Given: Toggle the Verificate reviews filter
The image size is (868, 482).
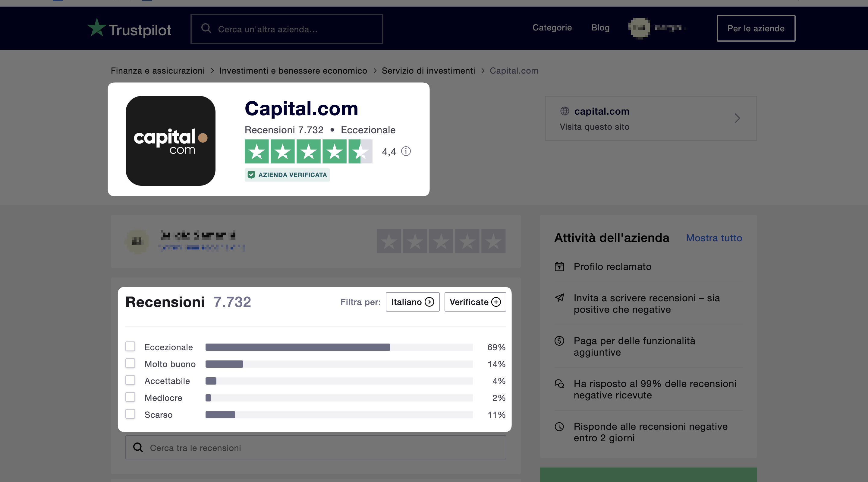Looking at the screenshot, I should coord(475,302).
